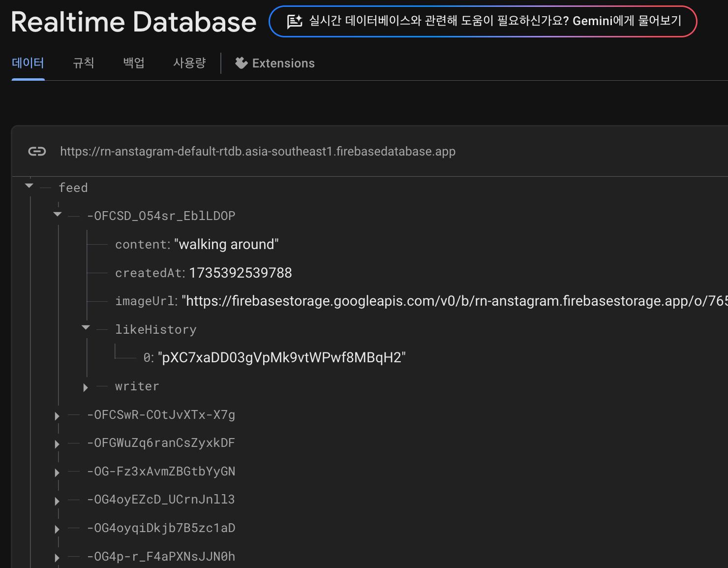Expand the -OG4p-r_F4aPXNsJJN0h node

(x=57, y=558)
